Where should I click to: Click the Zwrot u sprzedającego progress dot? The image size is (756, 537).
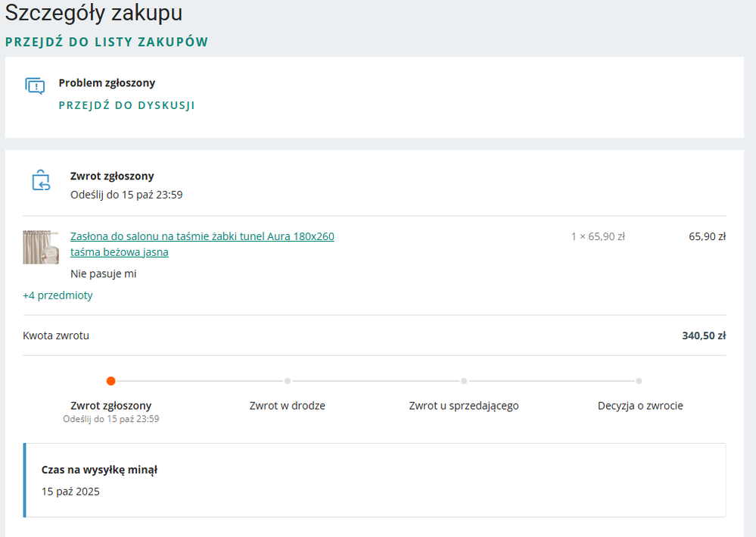pos(464,381)
